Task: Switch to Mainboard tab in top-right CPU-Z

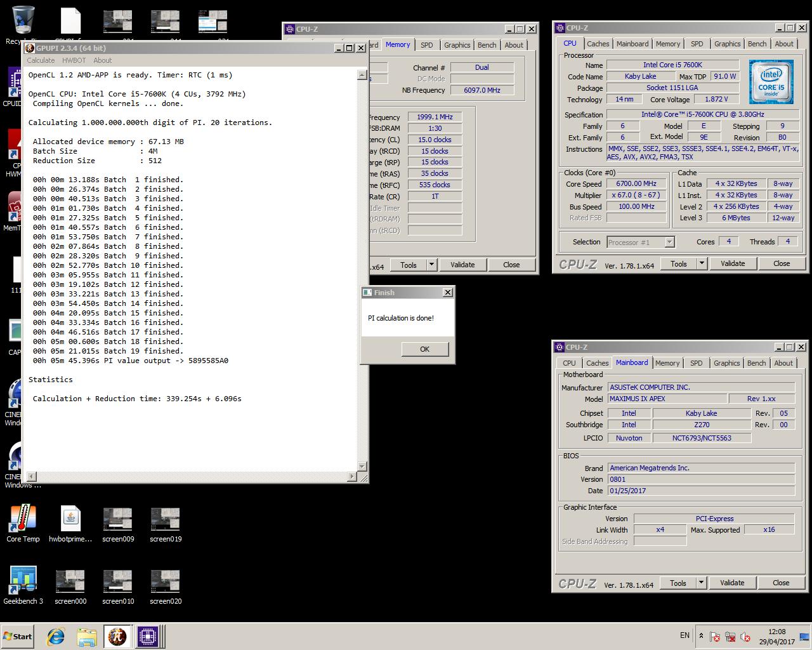Action: coord(632,44)
